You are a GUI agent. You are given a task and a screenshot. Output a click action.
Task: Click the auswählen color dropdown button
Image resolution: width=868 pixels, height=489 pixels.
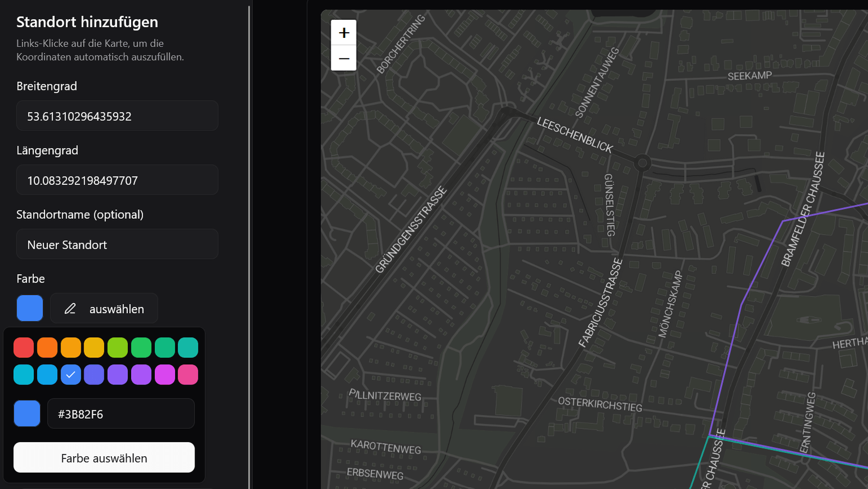click(x=104, y=309)
